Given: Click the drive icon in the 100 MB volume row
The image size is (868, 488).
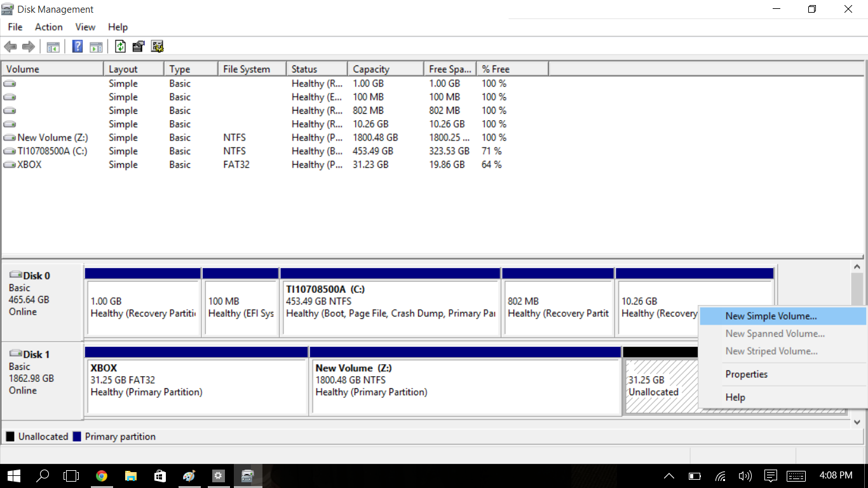Looking at the screenshot, I should coord(10,97).
